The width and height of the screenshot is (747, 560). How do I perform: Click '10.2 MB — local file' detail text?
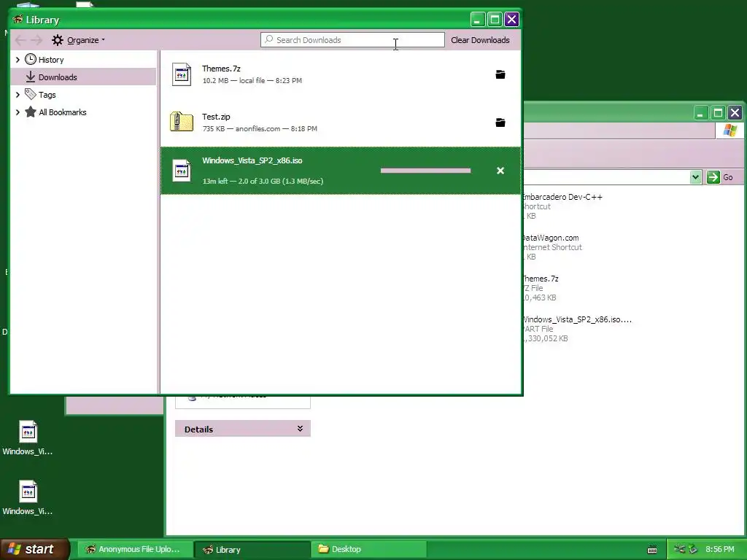coord(252,80)
